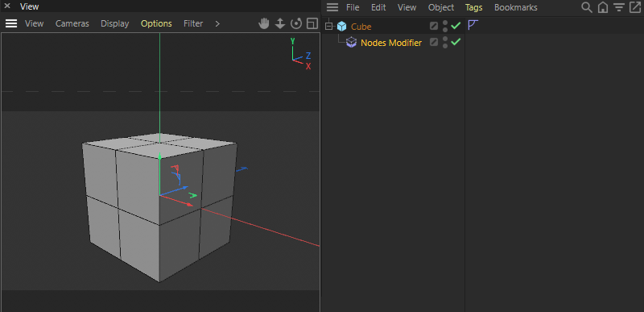
Task: Open the viewport hamburger menu
Action: point(11,24)
